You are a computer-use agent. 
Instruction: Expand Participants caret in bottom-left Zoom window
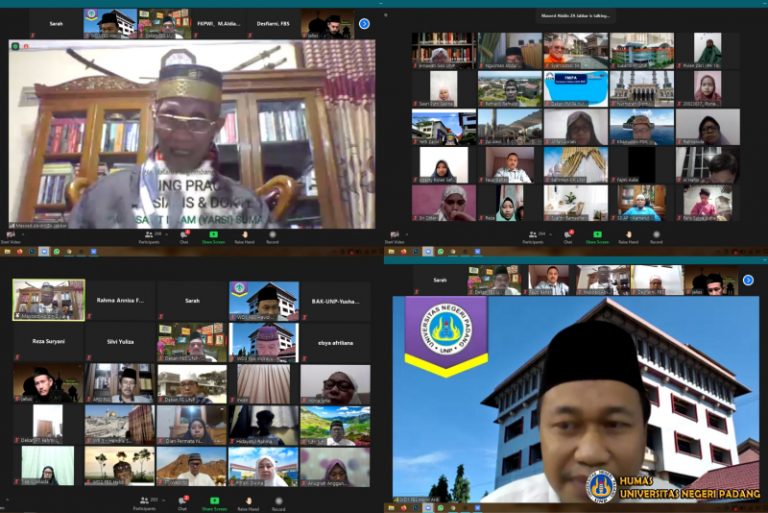click(x=163, y=500)
